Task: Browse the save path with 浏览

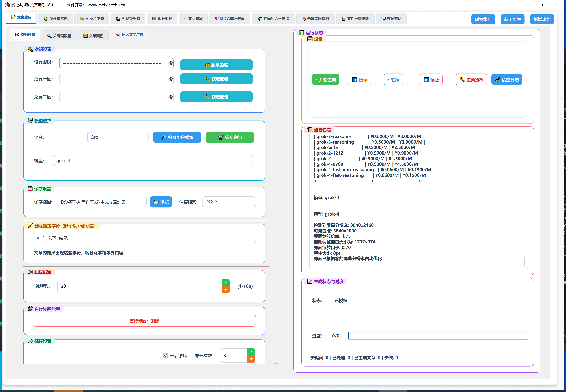Action: (x=161, y=202)
